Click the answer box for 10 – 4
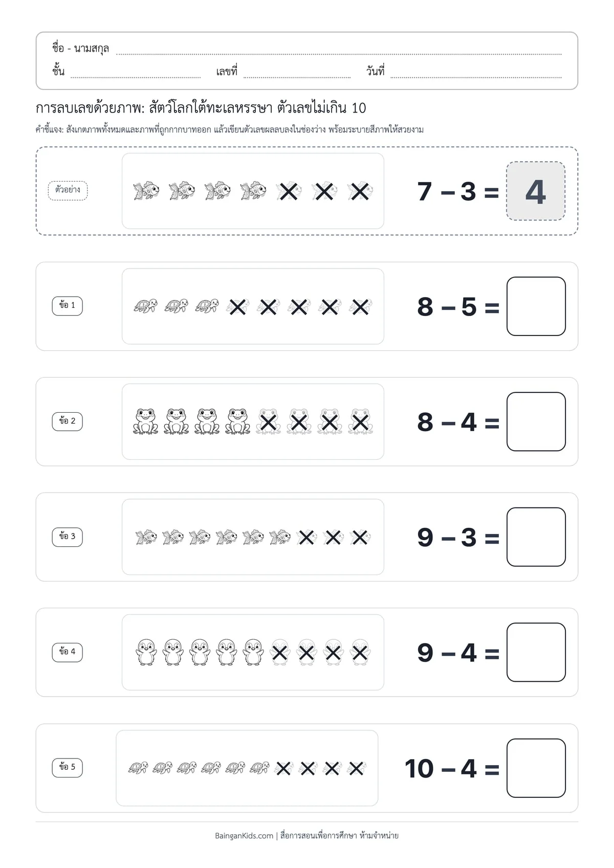 [536, 768]
